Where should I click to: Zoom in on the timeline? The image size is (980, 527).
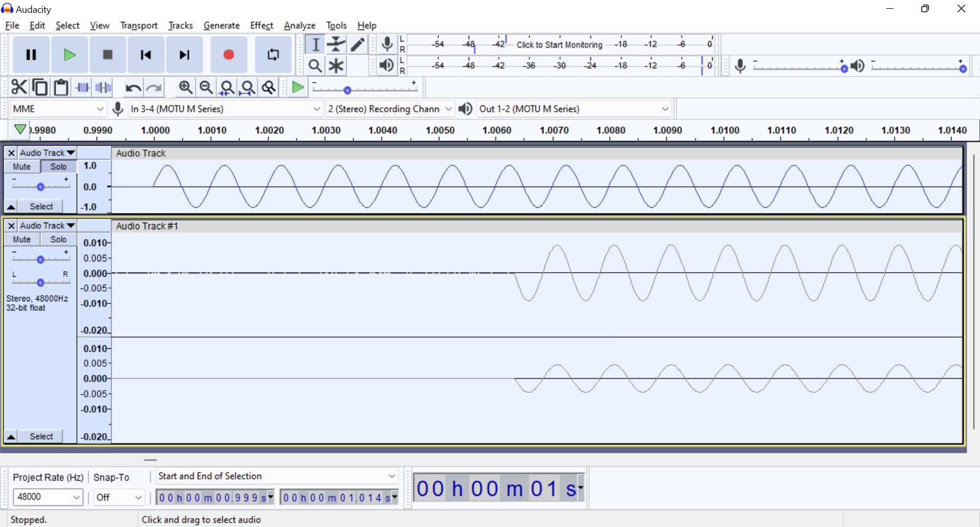pyautogui.click(x=185, y=87)
